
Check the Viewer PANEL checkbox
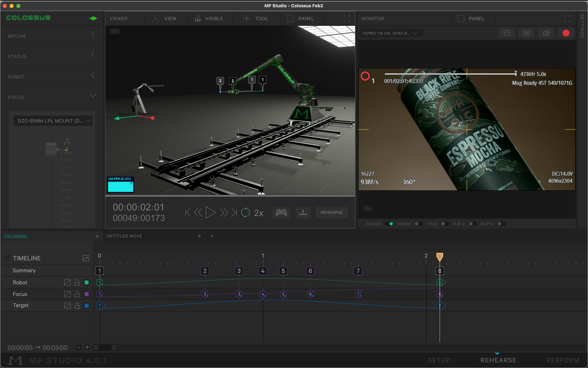(290, 19)
